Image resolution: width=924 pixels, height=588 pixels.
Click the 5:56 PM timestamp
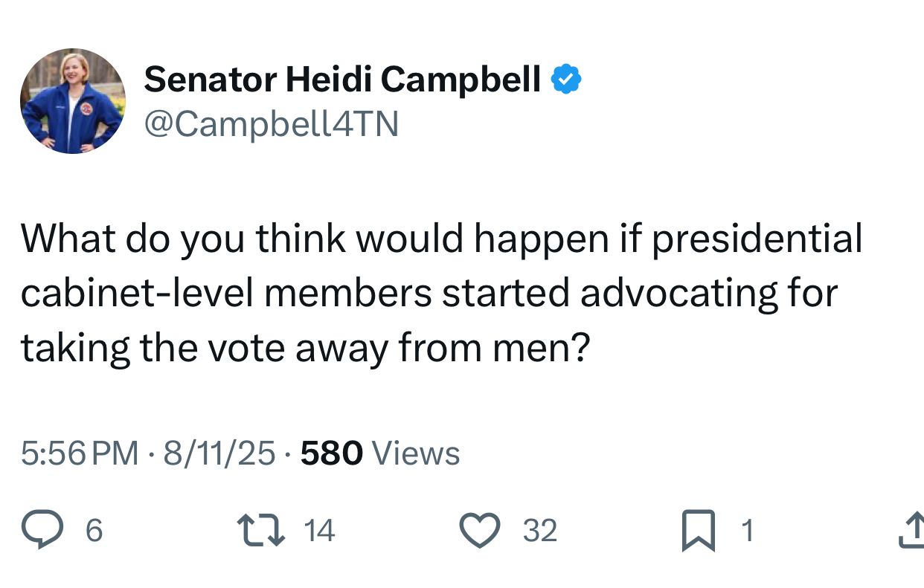[x=80, y=453]
